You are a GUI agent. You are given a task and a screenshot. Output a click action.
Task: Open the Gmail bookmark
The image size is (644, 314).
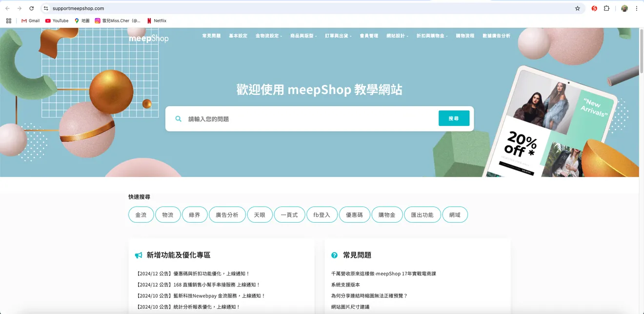[x=31, y=21]
